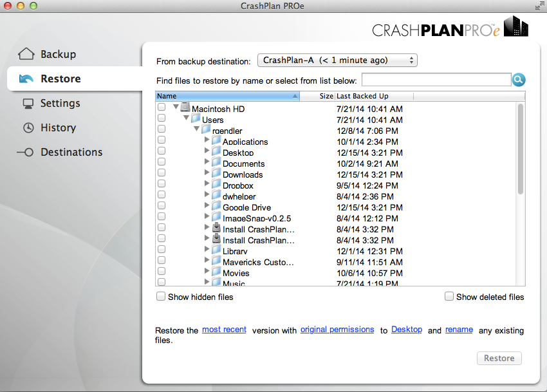This screenshot has width=547, height=392.
Task: Enable Show hidden files
Action: [x=160, y=296]
